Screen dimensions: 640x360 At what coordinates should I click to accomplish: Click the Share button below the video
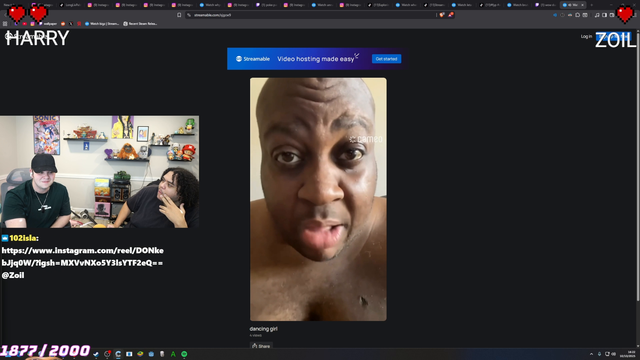[x=261, y=346]
